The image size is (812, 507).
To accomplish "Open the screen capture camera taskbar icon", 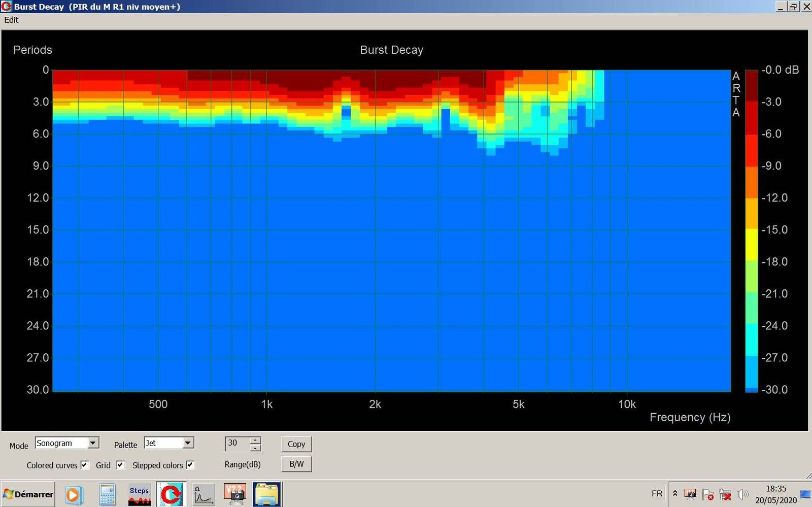I will pos(235,494).
